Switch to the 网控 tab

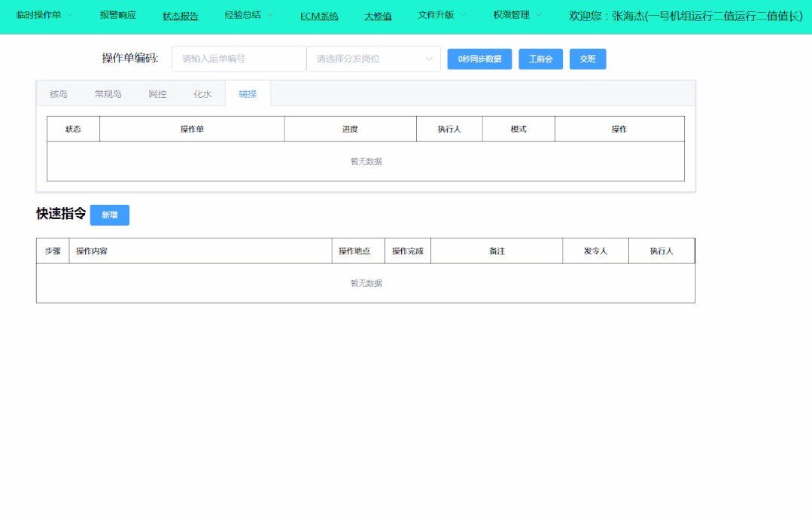[157, 94]
